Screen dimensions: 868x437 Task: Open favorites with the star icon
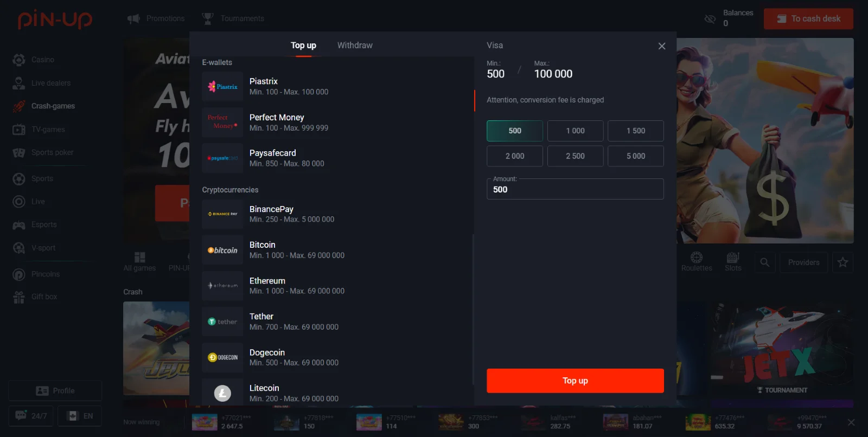tap(843, 262)
